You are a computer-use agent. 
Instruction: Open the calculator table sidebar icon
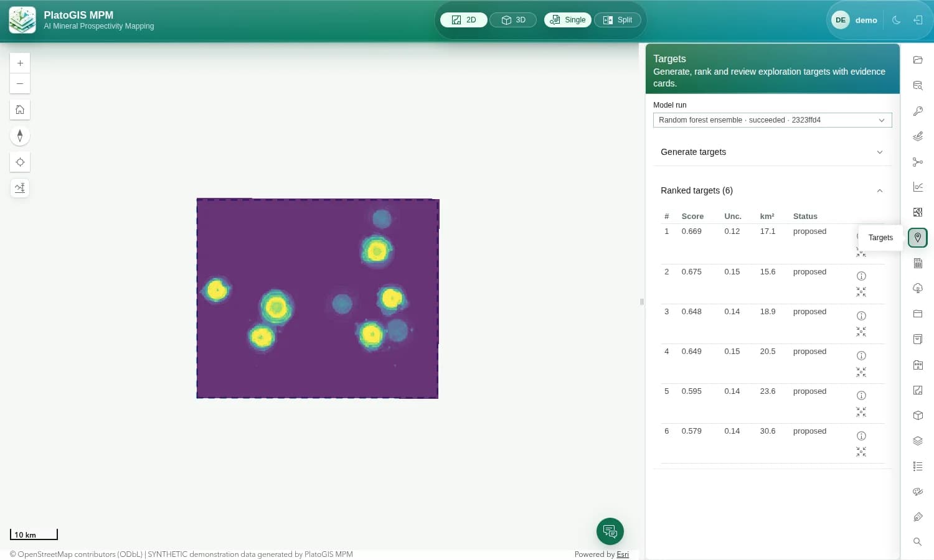pos(918,263)
